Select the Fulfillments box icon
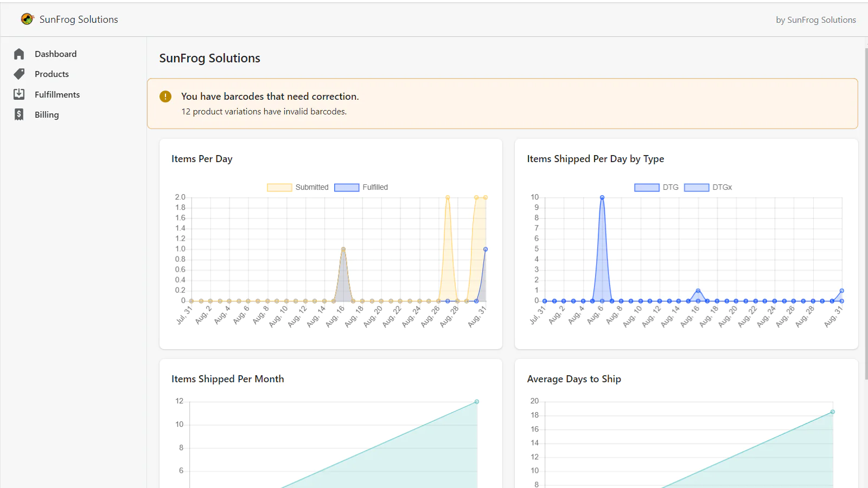868x488 pixels. (x=18, y=94)
